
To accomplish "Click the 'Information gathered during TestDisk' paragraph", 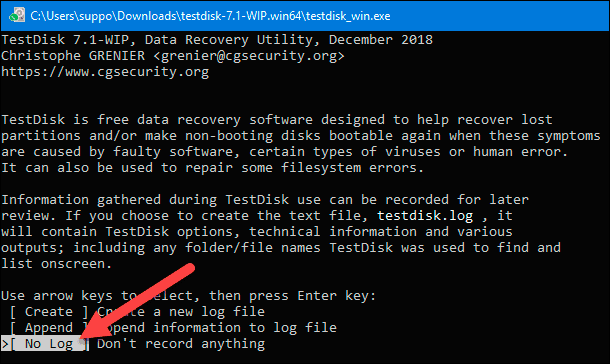I will coord(281,232).
